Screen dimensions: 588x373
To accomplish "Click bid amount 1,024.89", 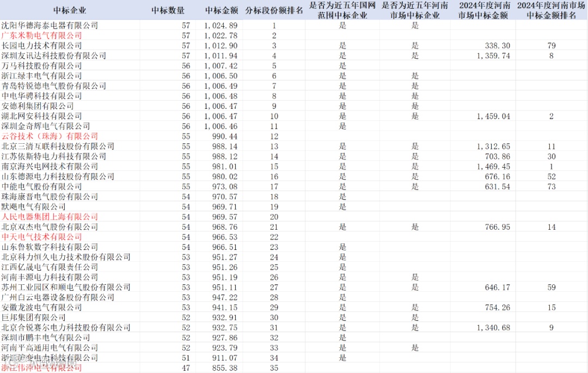I will click(x=221, y=26).
